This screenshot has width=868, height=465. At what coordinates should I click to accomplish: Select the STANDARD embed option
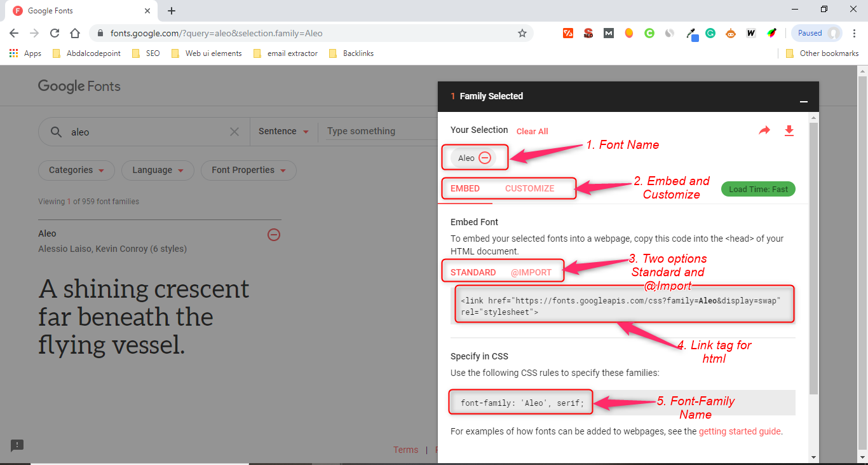[x=473, y=272]
